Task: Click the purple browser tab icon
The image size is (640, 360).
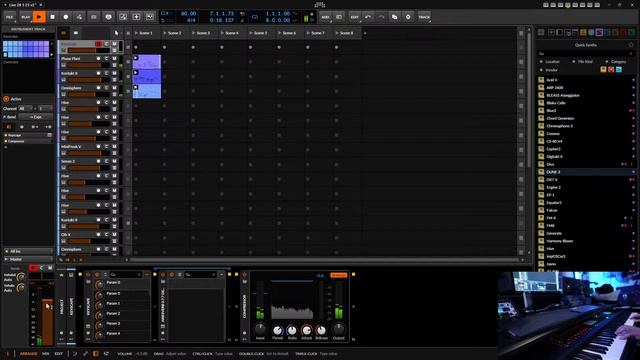Action: point(599,32)
